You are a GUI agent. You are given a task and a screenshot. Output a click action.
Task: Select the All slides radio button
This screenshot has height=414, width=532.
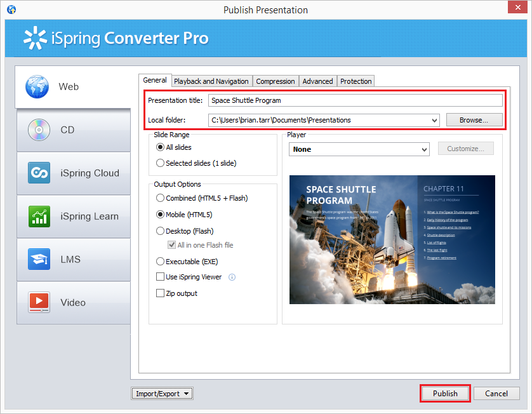point(160,147)
